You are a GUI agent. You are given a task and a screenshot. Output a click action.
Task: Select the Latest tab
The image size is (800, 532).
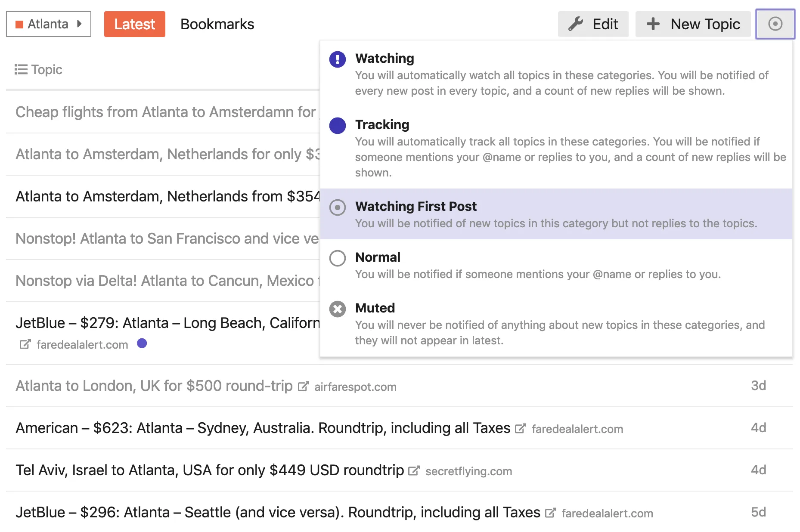tap(134, 24)
